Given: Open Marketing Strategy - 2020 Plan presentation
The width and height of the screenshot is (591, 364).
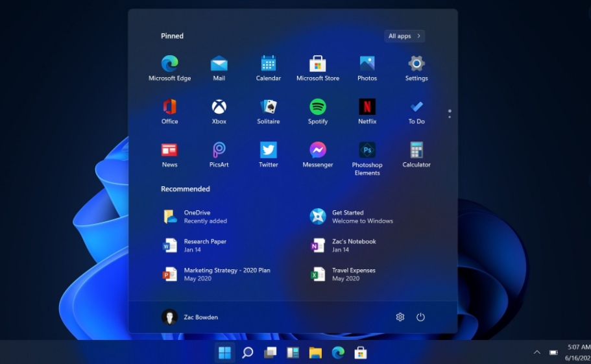Looking at the screenshot, I should pyautogui.click(x=216, y=274).
